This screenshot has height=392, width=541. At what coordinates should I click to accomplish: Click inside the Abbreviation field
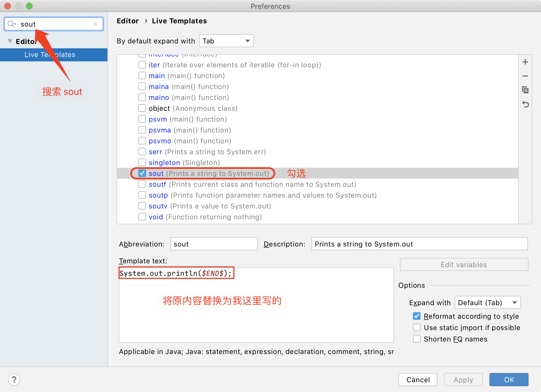pos(214,244)
